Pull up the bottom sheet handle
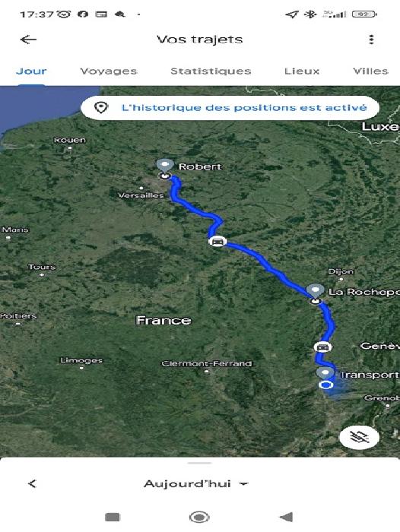The width and height of the screenshot is (400, 532). (x=200, y=463)
